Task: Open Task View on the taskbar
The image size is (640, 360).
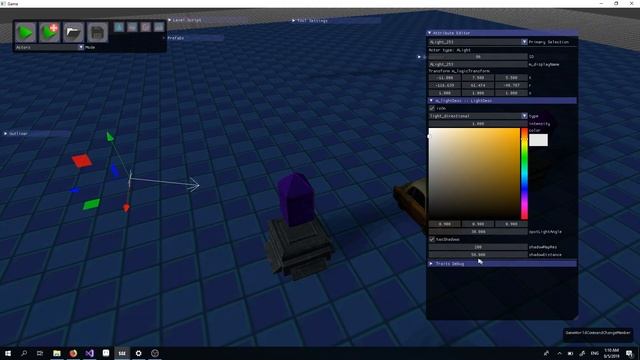Action: pos(40,353)
